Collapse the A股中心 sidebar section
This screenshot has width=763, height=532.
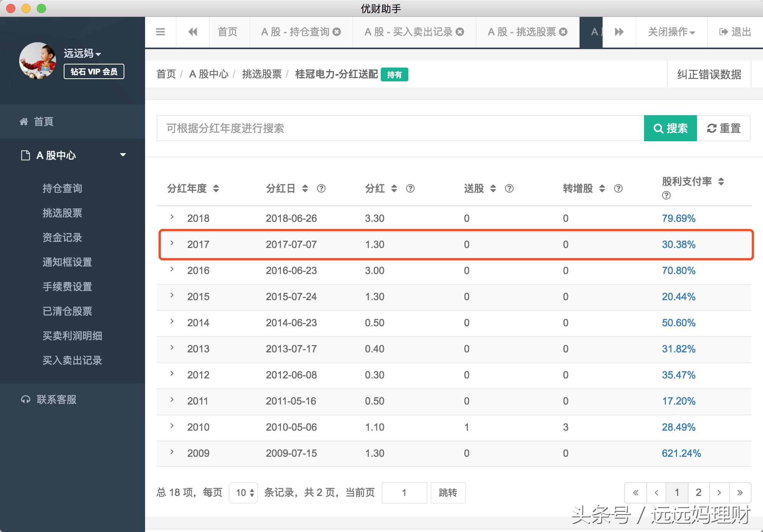point(123,155)
